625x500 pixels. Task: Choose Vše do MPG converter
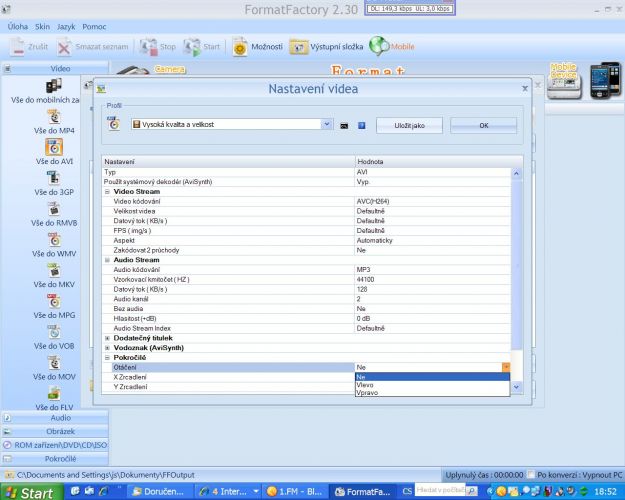pyautogui.click(x=54, y=301)
